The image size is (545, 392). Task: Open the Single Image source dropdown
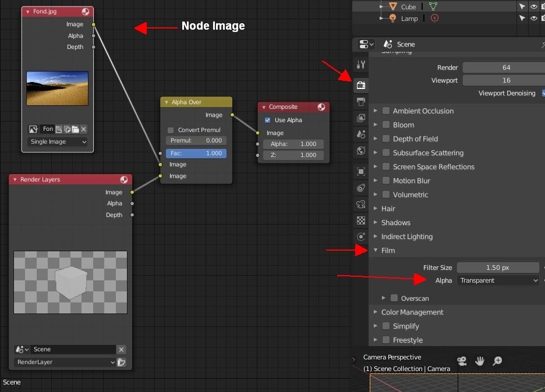[58, 142]
